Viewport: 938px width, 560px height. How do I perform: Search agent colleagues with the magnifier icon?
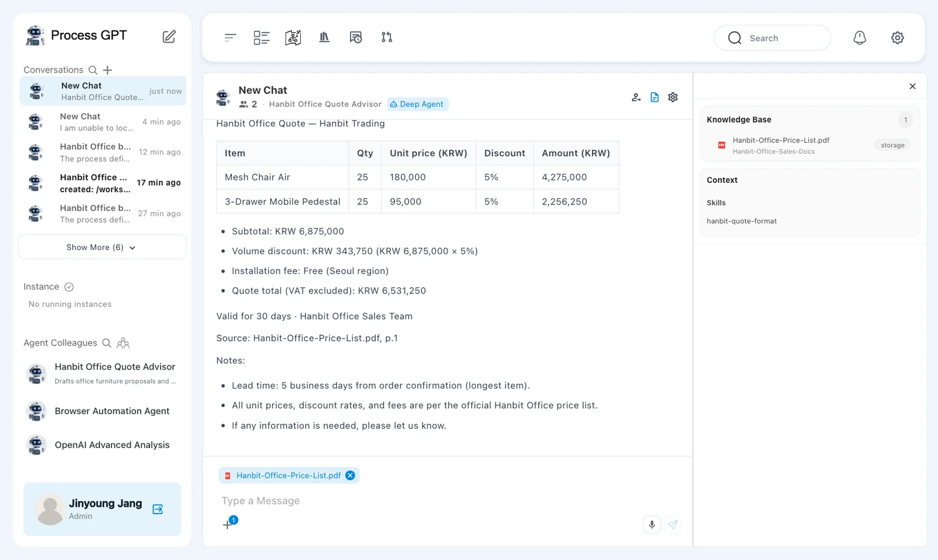click(x=107, y=343)
